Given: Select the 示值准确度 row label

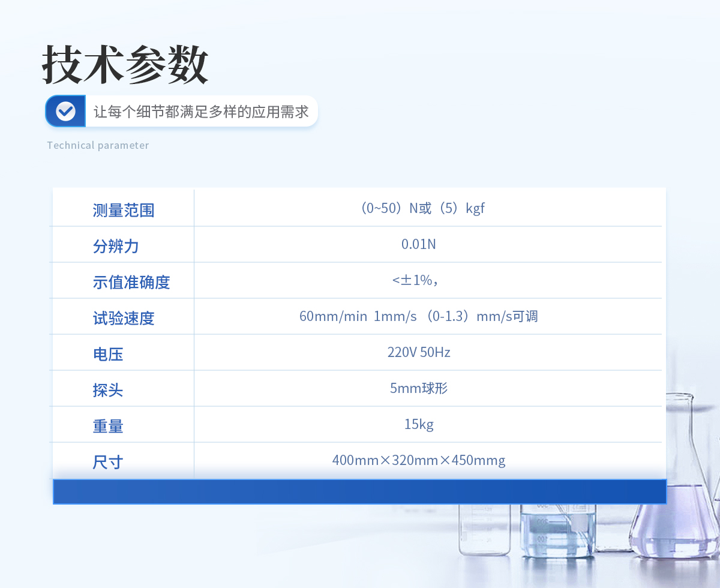Looking at the screenshot, I should (x=131, y=282).
